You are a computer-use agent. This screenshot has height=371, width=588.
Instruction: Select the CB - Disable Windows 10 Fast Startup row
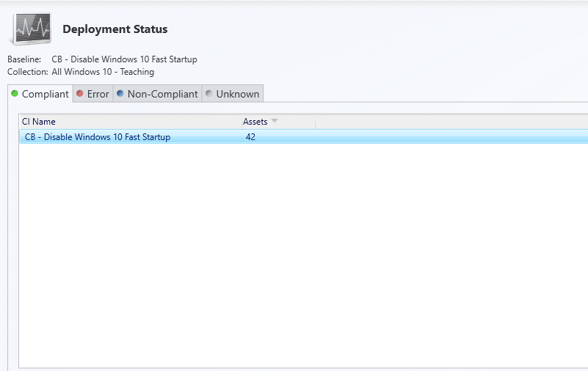304,136
